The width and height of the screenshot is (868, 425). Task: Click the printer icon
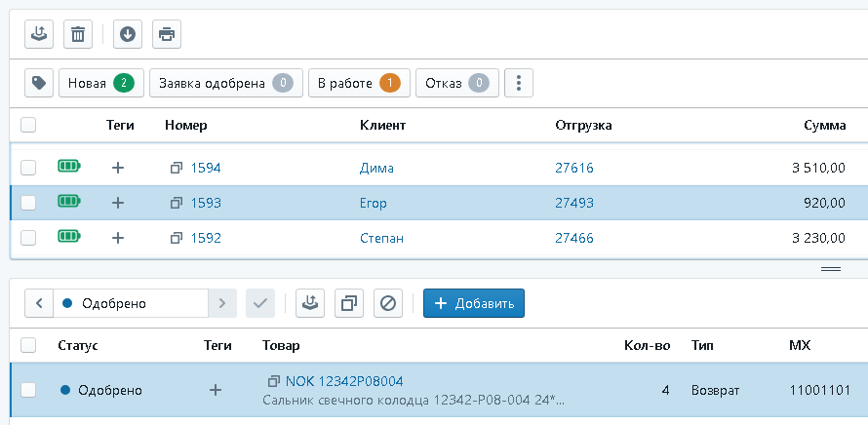click(x=167, y=35)
